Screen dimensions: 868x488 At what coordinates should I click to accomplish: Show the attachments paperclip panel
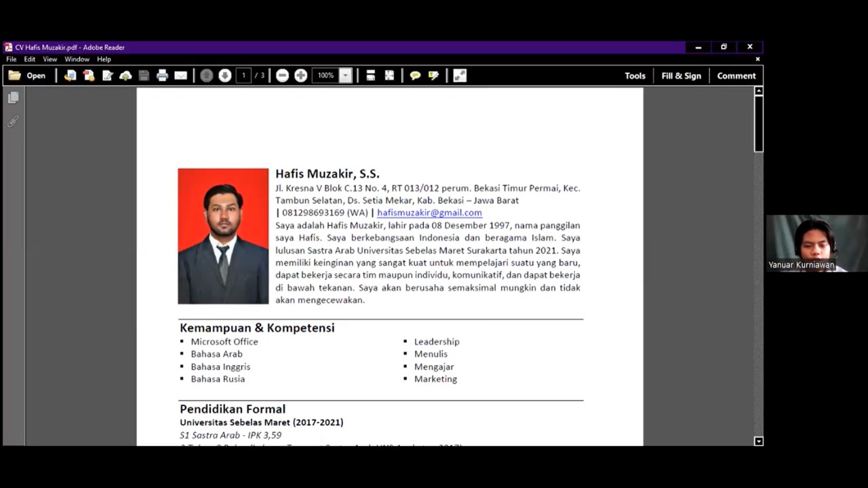click(13, 122)
